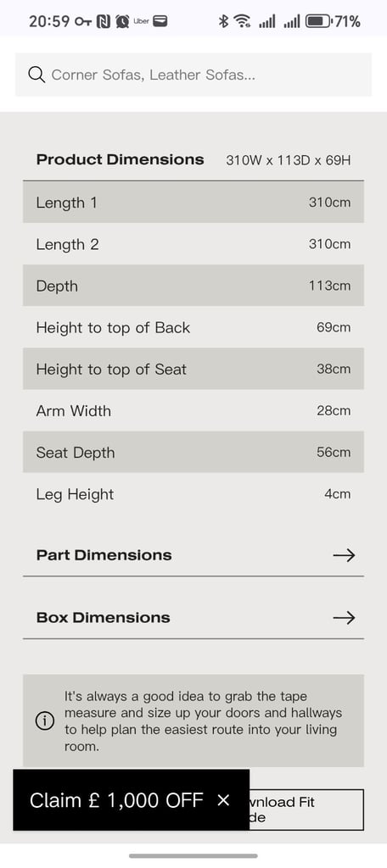
Task: Tap the Bluetooth status icon
Action: (x=223, y=21)
